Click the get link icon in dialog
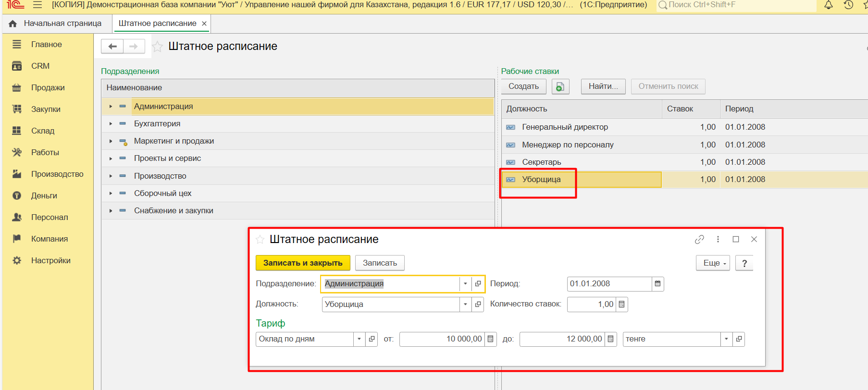Screen dimensions: 868x390 699,239
